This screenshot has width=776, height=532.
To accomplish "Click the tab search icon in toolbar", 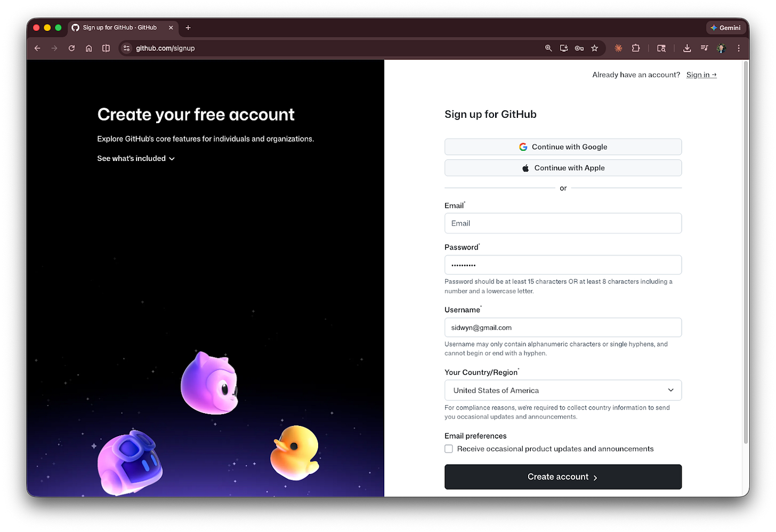I will point(661,48).
